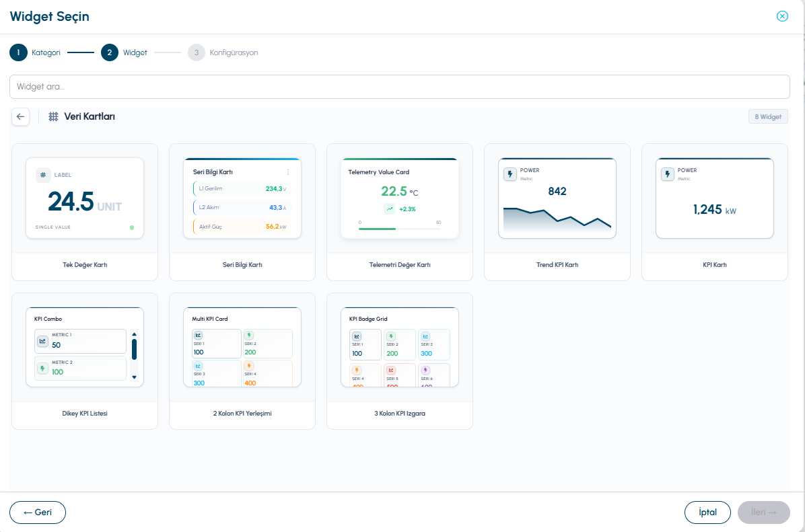This screenshot has height=532, width=805.
Task: Select the Telemetri Değer Kartı widget
Action: coord(399,212)
